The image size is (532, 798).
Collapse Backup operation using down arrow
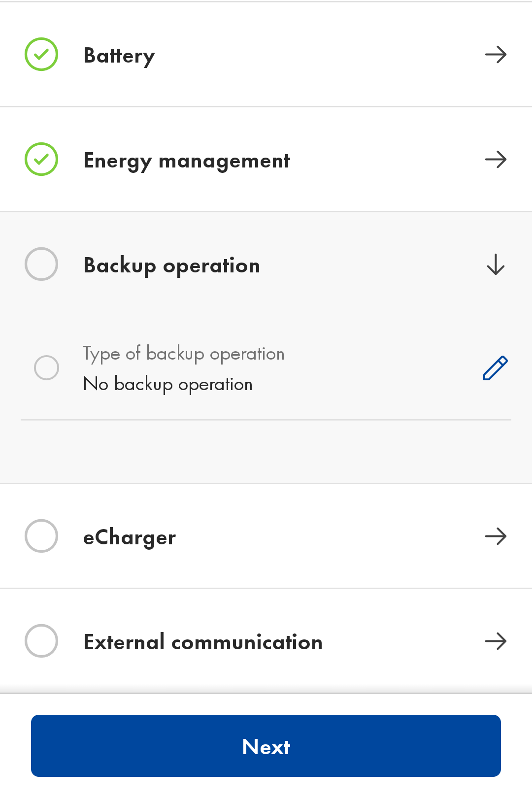[x=496, y=264]
